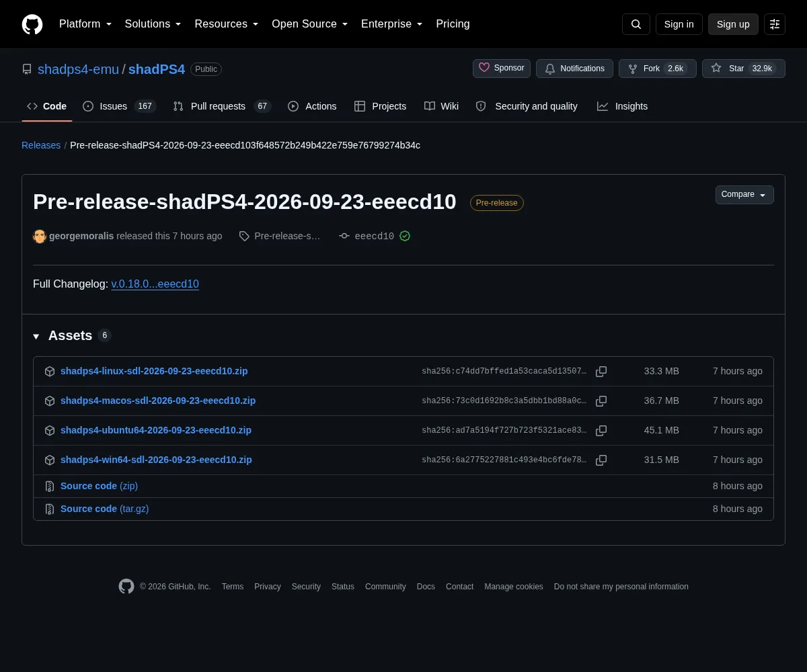Download Source code (tar.gz)
This screenshot has width=807, height=672.
click(x=105, y=509)
